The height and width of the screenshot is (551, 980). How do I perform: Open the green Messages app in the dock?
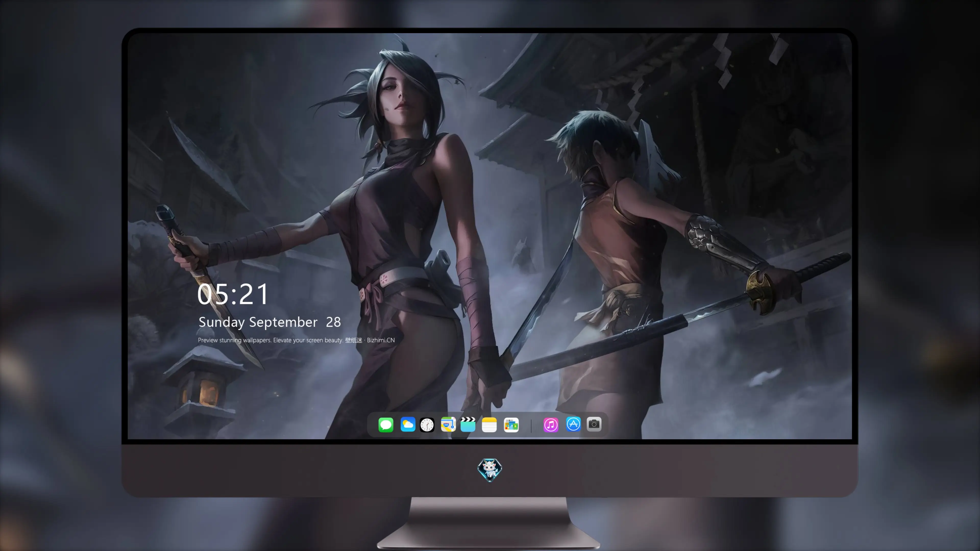pos(386,424)
